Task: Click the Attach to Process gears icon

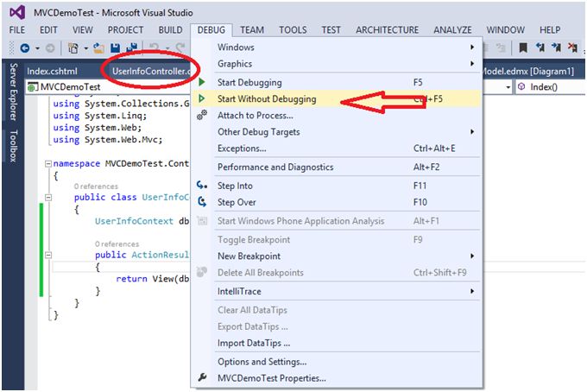Action: 202,115
